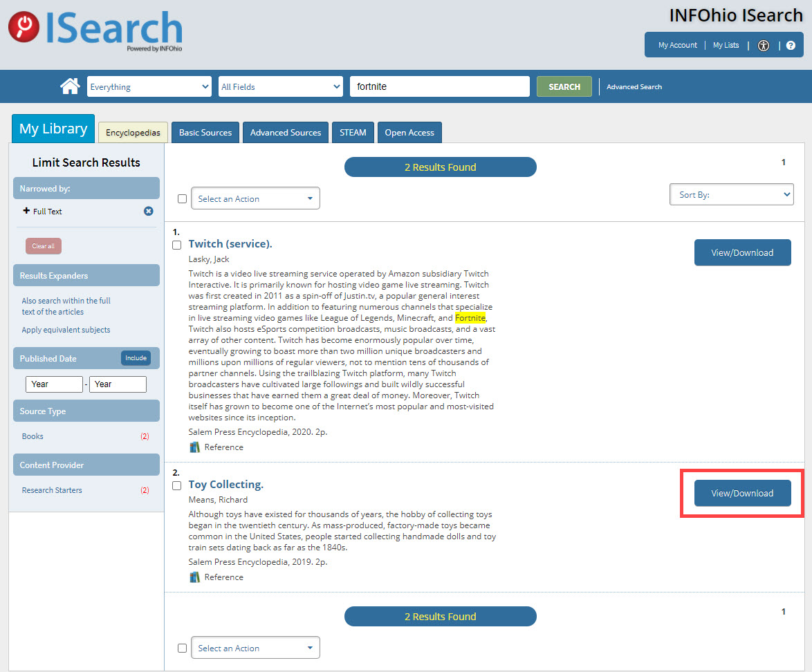Screen dimensions: 812x672
Task: Click Apply equivalent subjects link
Action: (x=66, y=330)
